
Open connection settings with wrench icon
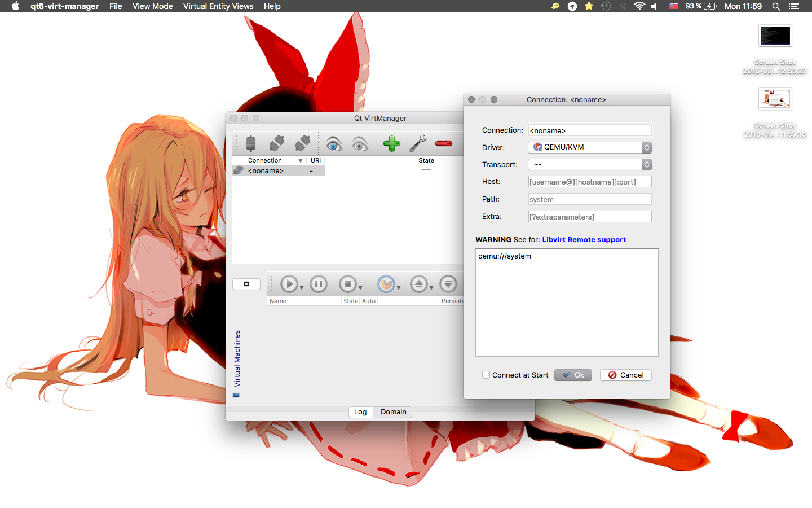[x=418, y=143]
